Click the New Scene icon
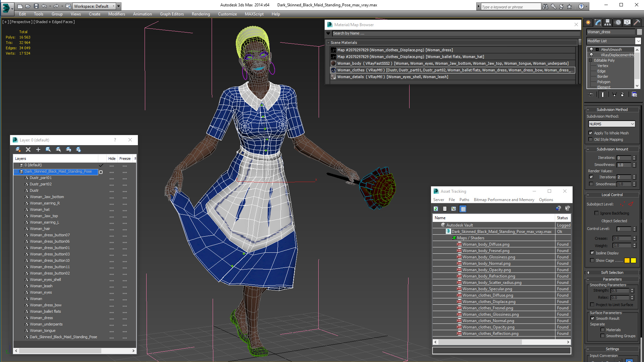This screenshot has height=362, width=644. coord(20,6)
